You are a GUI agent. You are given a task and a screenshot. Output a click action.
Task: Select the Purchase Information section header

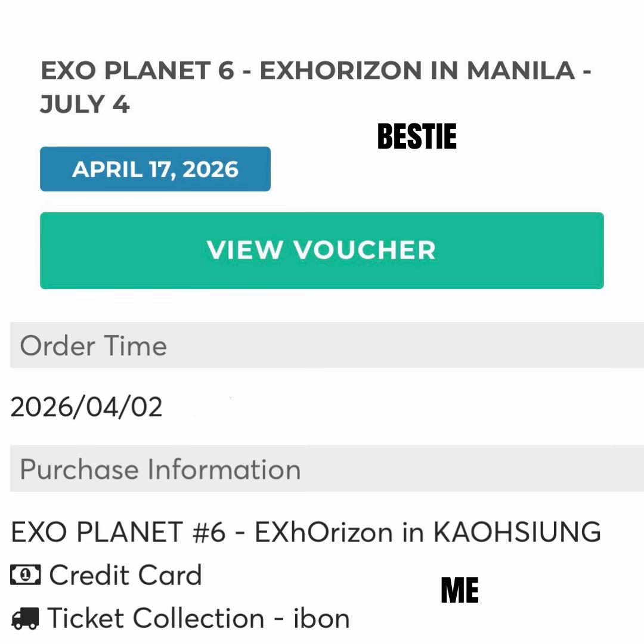[327, 469]
